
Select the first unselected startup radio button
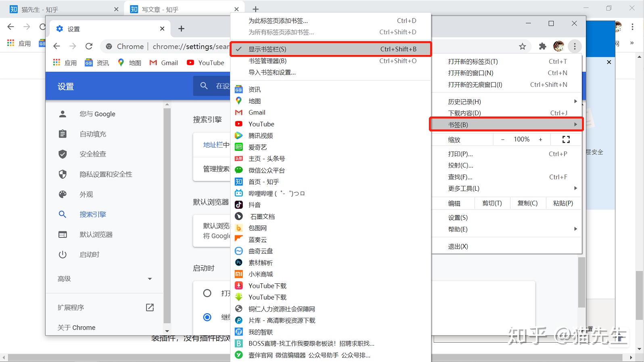coord(207,293)
